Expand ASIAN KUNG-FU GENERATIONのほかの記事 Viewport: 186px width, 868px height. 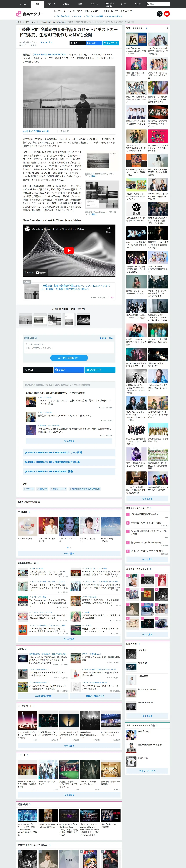pos(69,462)
